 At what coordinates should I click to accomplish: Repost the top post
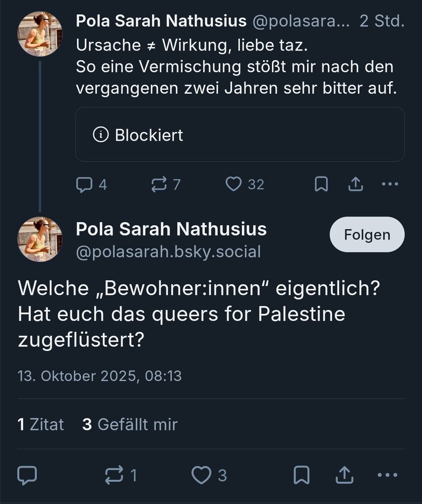(x=158, y=184)
